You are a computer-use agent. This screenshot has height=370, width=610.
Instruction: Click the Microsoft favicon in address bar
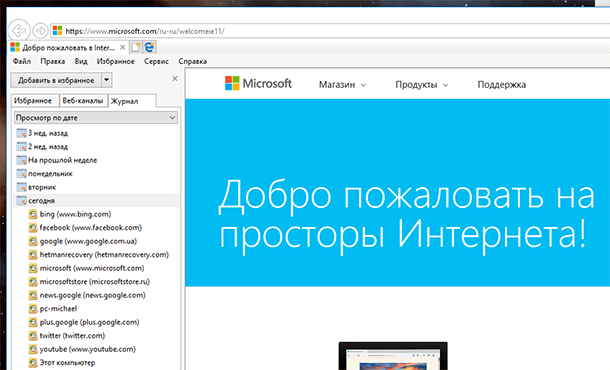58,31
